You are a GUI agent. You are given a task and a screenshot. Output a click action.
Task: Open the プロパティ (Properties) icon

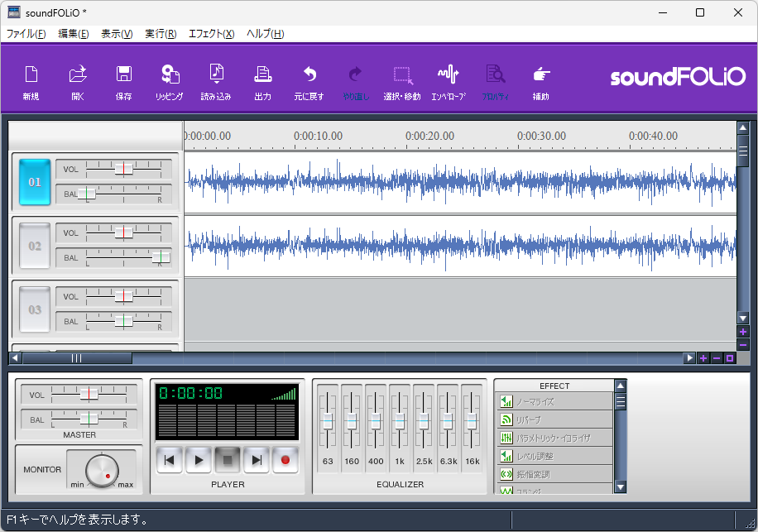(x=495, y=79)
